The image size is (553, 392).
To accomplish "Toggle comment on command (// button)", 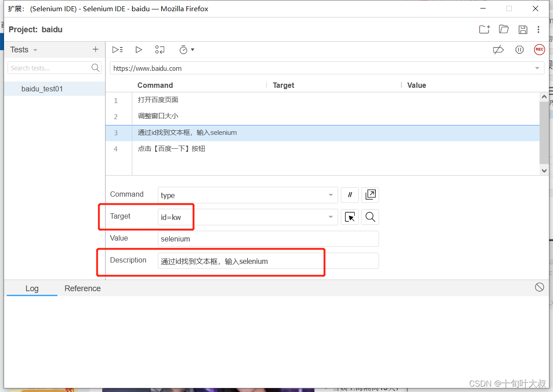I will point(350,195).
